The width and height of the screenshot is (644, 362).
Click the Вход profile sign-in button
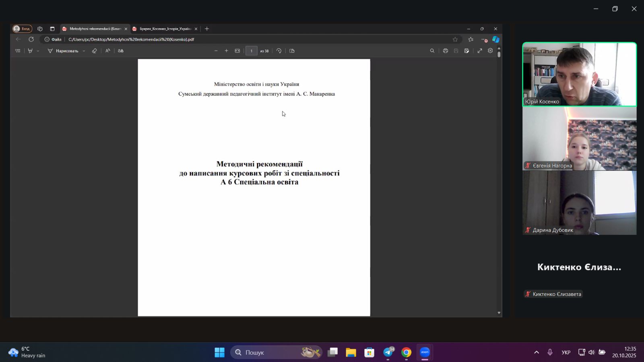[22, 29]
